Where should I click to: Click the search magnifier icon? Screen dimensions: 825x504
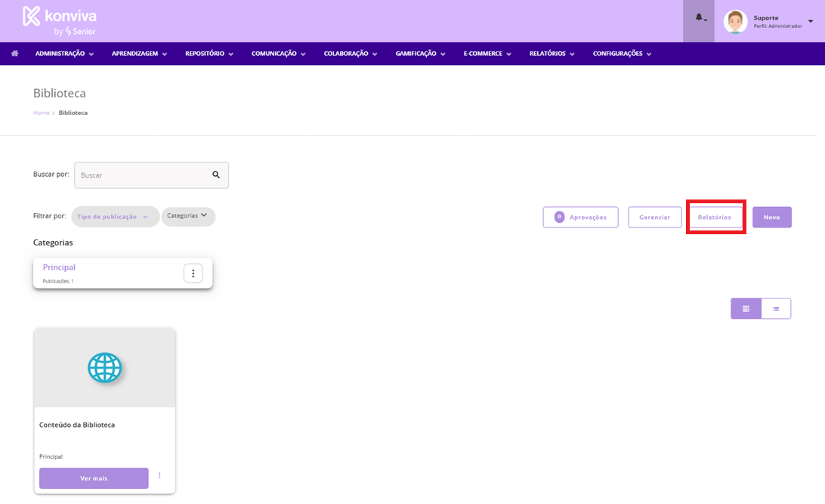pyautogui.click(x=216, y=175)
